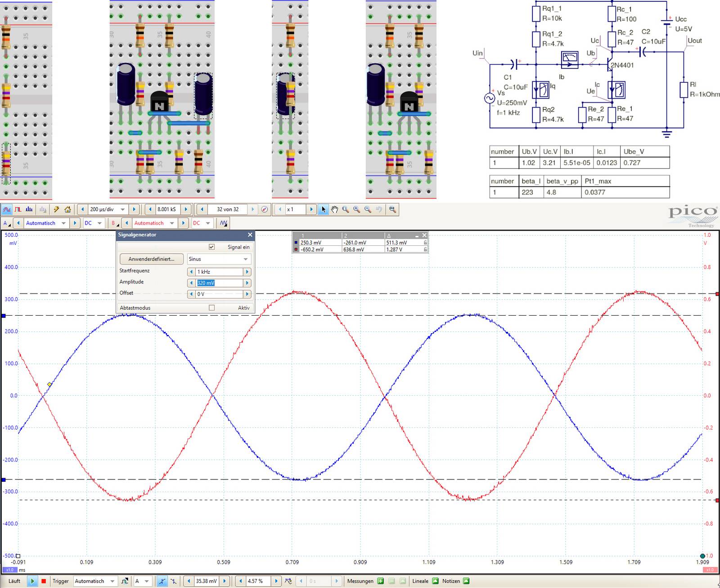Open channel B options menu
720x588 pixels.
tap(114, 223)
